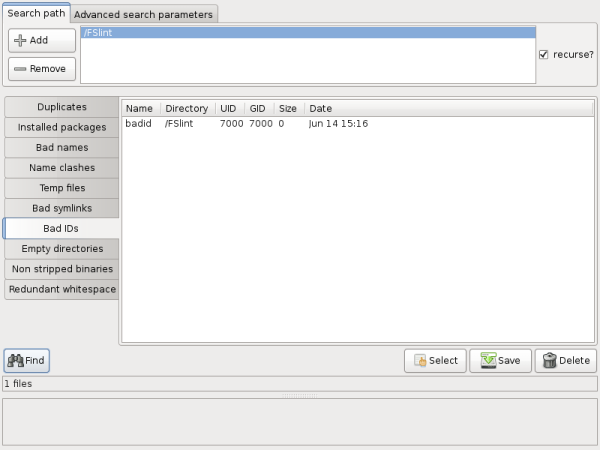This screenshot has height=450, width=600.
Task: Show the Installed packages section
Action: pos(62,127)
